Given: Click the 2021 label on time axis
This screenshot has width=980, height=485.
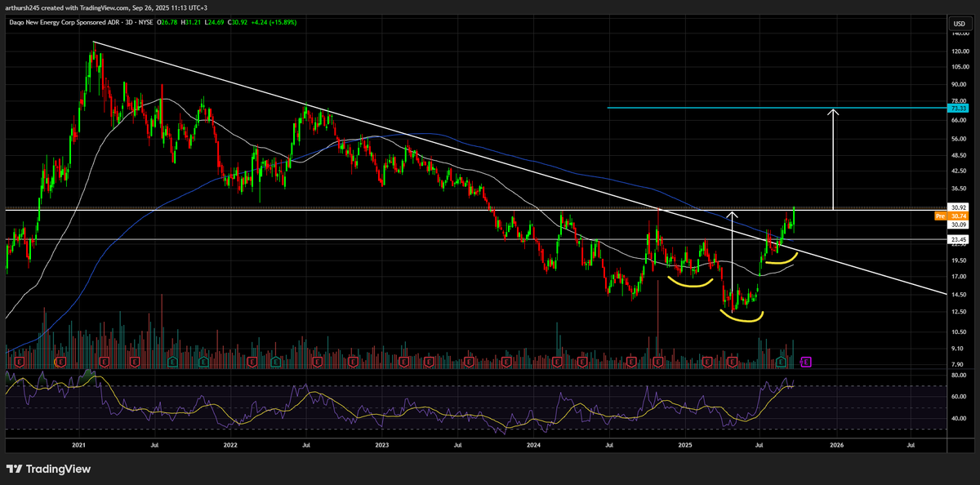Looking at the screenshot, I should 78,447.
